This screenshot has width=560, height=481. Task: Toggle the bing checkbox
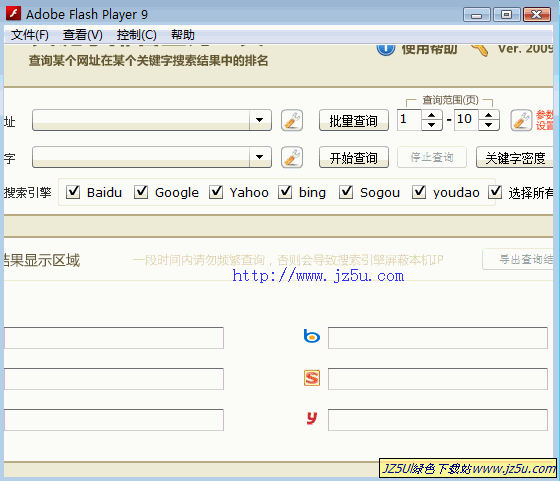(285, 192)
